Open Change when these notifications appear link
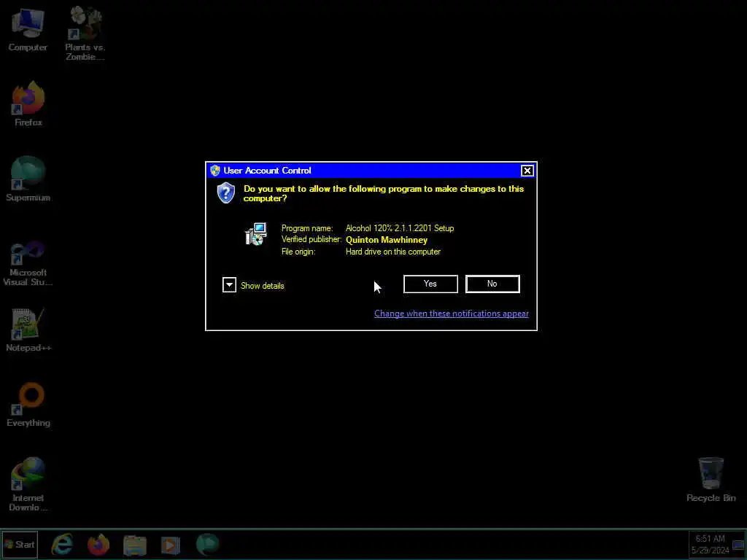This screenshot has width=747, height=560. point(451,314)
